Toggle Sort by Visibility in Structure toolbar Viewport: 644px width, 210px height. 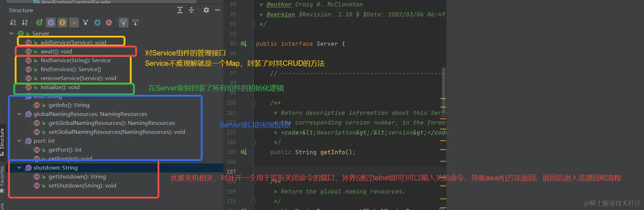pos(13,23)
